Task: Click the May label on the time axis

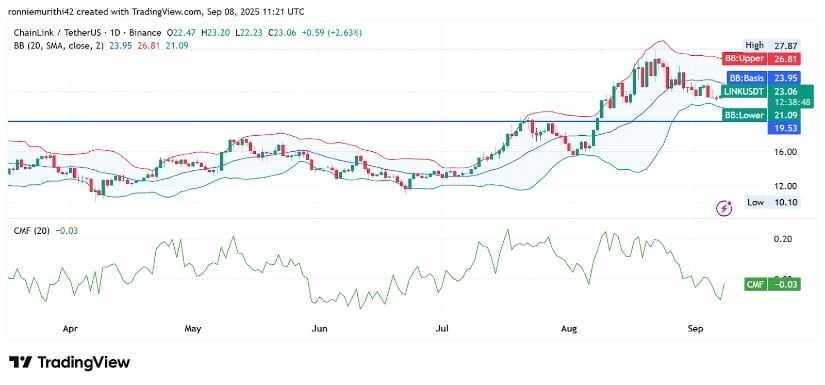Action: [193, 329]
